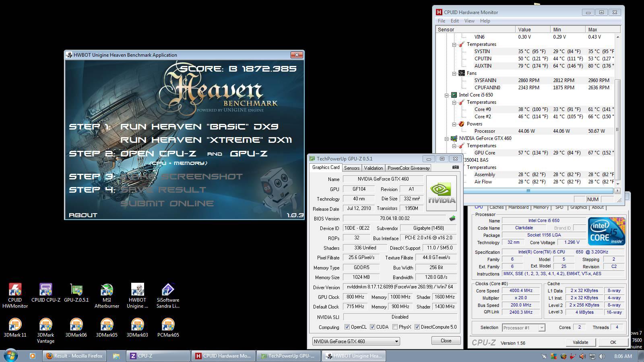This screenshot has height=362, width=644.
Task: Launch HWBOT Unigine desktop shortcut
Action: [137, 295]
